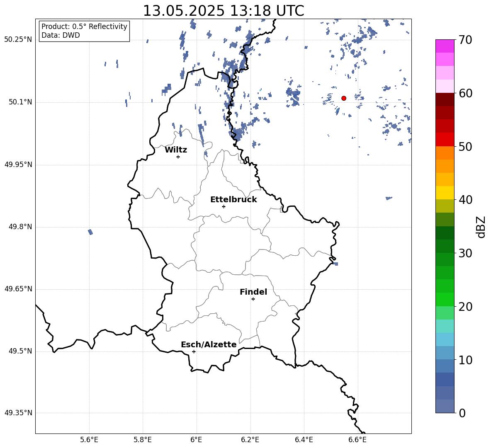This screenshot has width=491, height=448.
Task: Click the '49.35°N' latitude label
Action: (18, 413)
